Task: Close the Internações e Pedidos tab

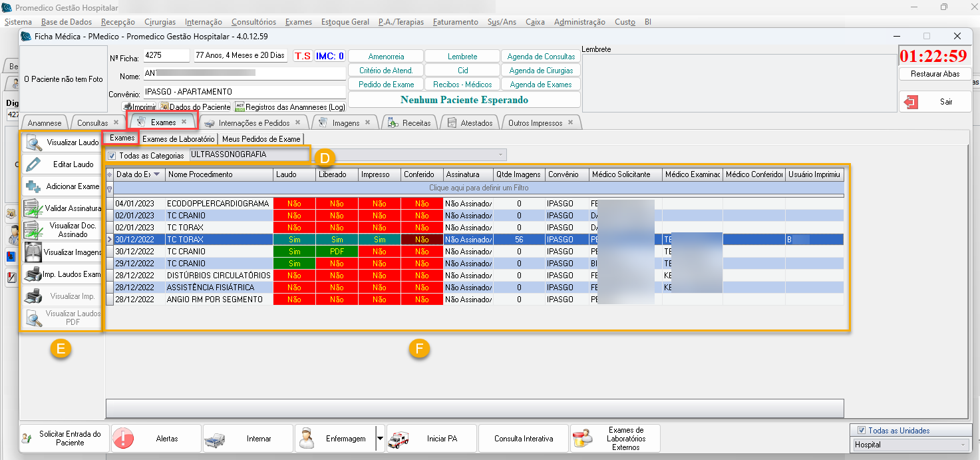Action: point(297,122)
